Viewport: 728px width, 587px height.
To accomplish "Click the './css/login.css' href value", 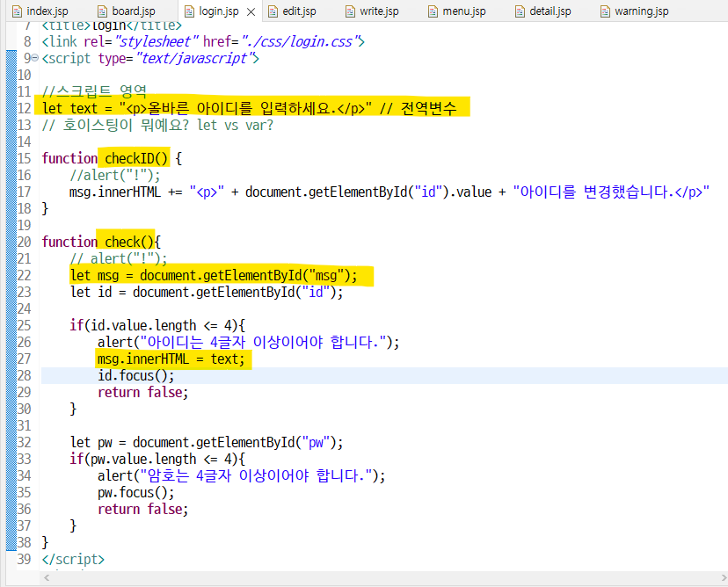I will (x=301, y=42).
